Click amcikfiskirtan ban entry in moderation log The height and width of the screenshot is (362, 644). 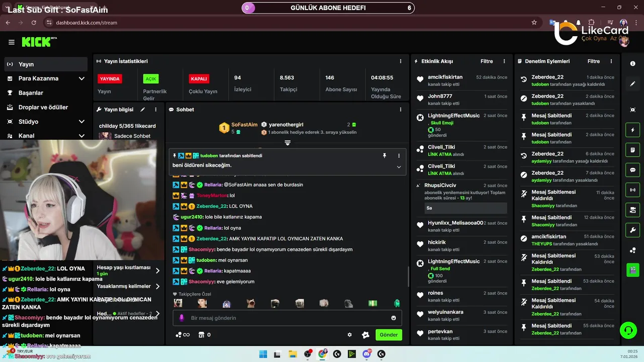pos(567,240)
